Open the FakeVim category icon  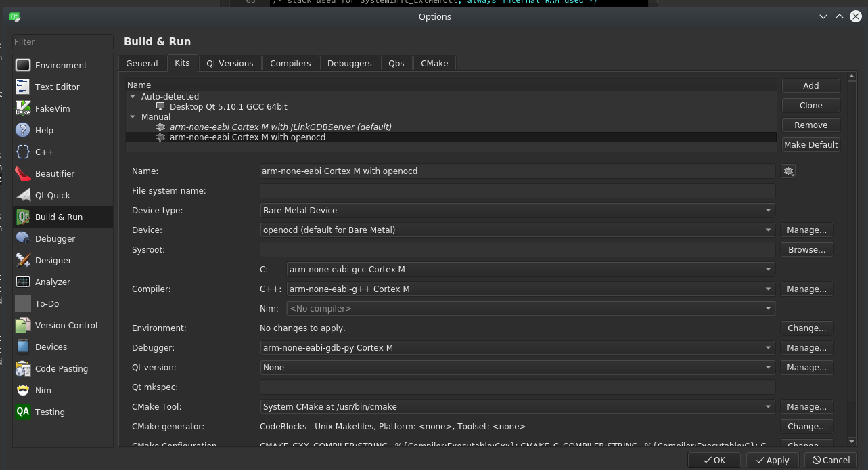(x=23, y=108)
